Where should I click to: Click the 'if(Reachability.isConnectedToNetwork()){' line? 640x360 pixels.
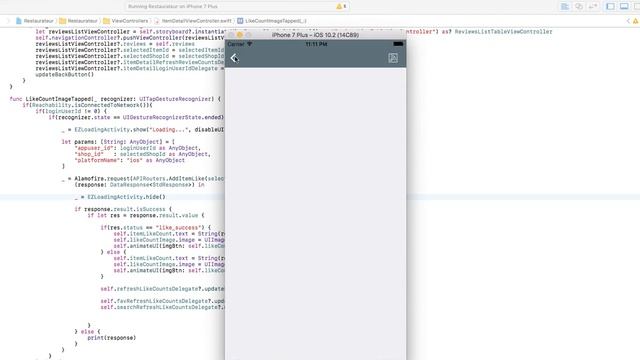(88, 105)
